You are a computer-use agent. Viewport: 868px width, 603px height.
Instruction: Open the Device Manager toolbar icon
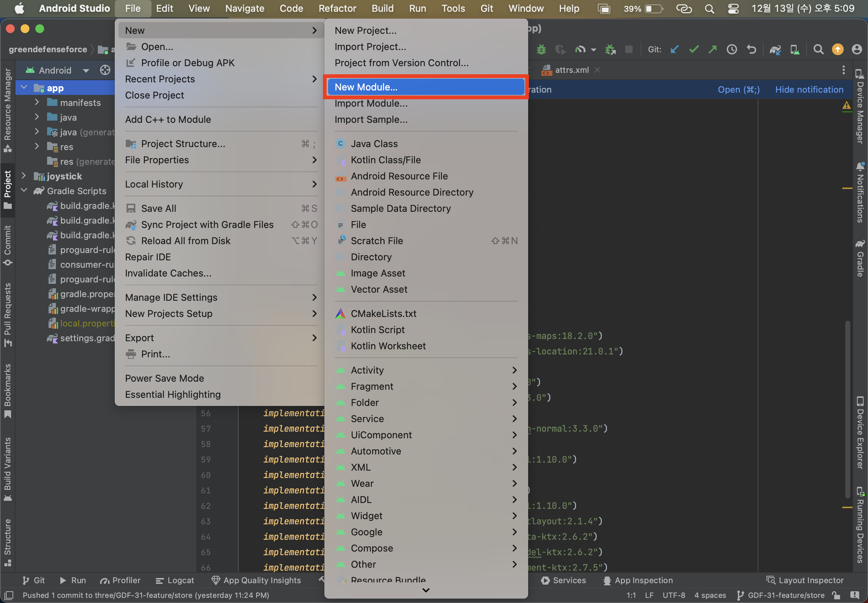click(x=794, y=50)
